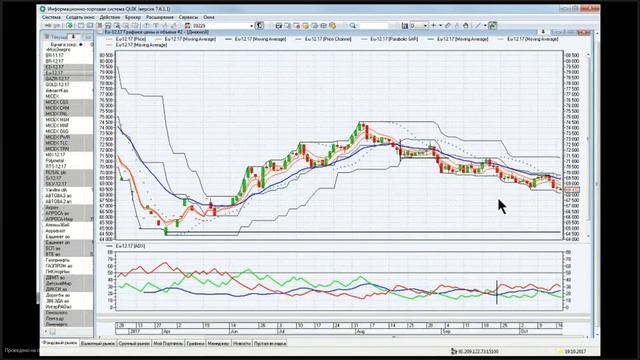Select MIX-12.17 in the instruments list
The height and width of the screenshot is (360, 640).
pyautogui.click(x=68, y=155)
